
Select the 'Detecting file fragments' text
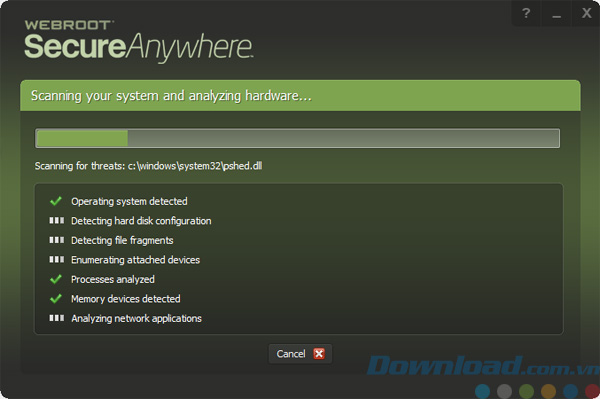[x=122, y=241]
